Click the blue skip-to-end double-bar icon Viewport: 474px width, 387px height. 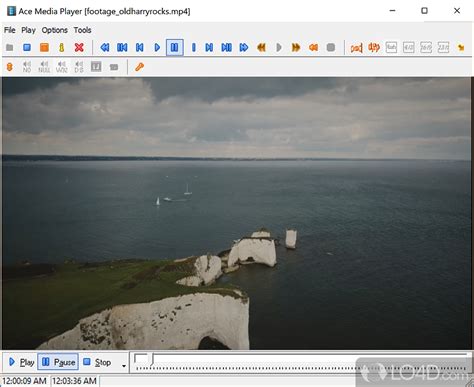coord(226,47)
